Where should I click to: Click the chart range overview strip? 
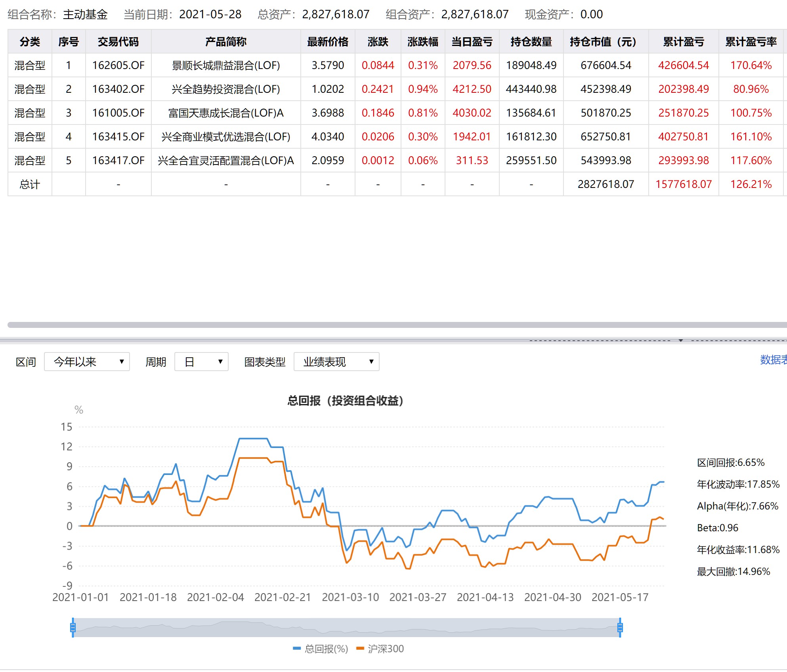tap(346, 627)
